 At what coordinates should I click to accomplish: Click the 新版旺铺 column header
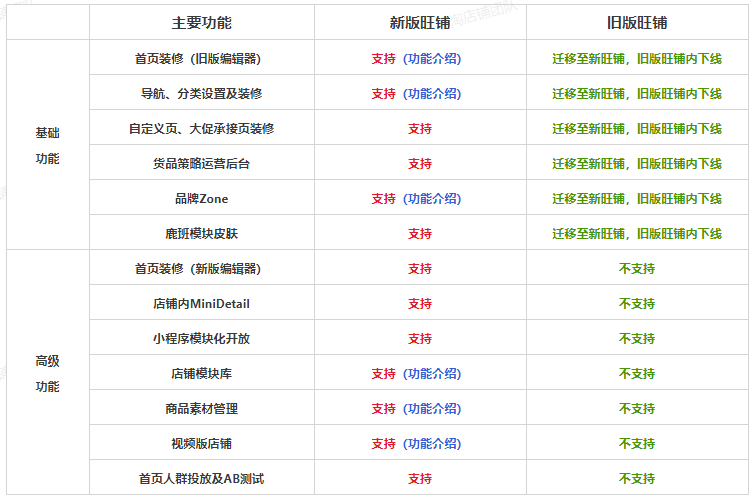pyautogui.click(x=420, y=23)
